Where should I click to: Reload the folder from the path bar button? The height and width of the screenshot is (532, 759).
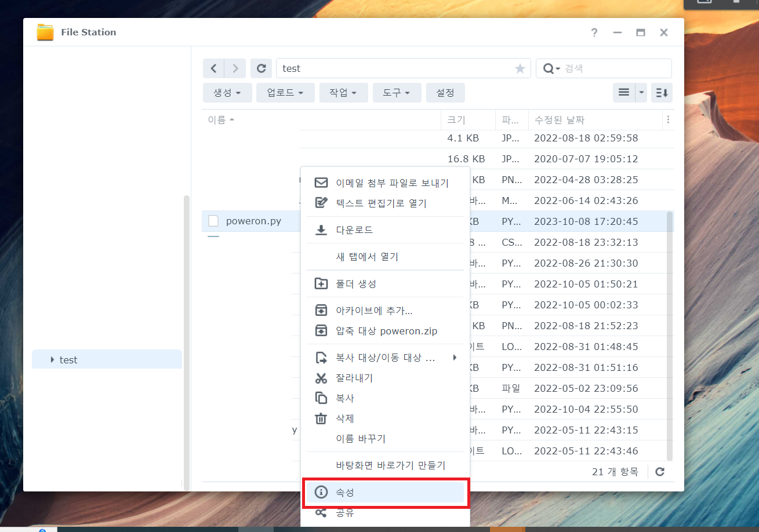click(x=261, y=68)
